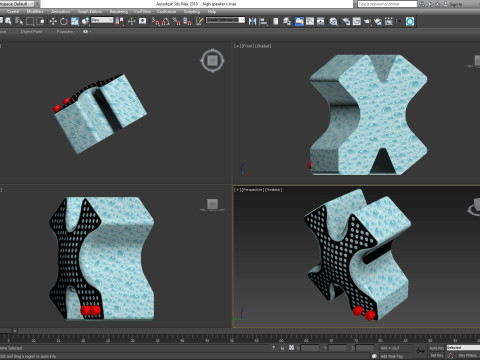The image size is (480, 360).
Task: Click the Select by Name icon
Action: (x=19, y=22)
